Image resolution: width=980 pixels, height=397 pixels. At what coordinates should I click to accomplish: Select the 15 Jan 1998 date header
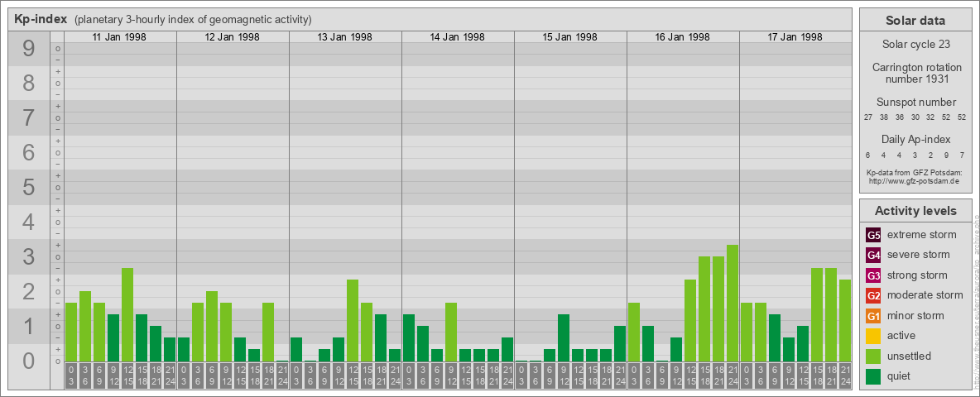coord(569,37)
